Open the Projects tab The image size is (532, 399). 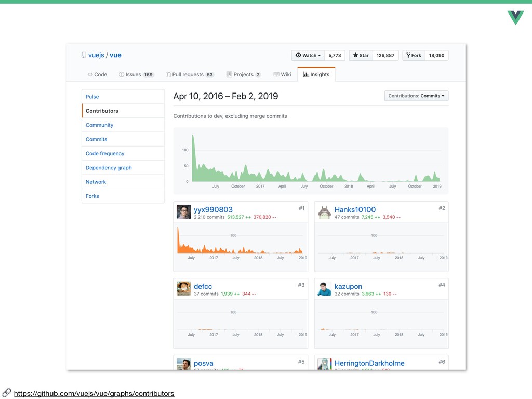[x=243, y=75]
